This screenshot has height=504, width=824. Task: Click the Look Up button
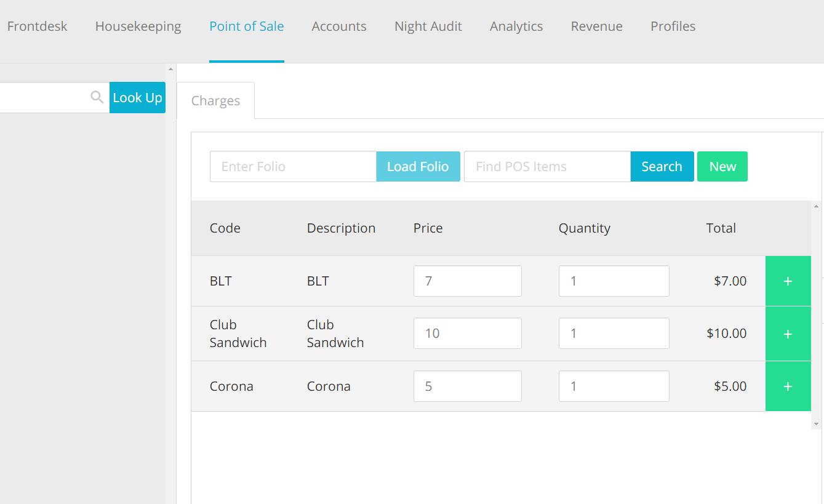[x=137, y=97]
